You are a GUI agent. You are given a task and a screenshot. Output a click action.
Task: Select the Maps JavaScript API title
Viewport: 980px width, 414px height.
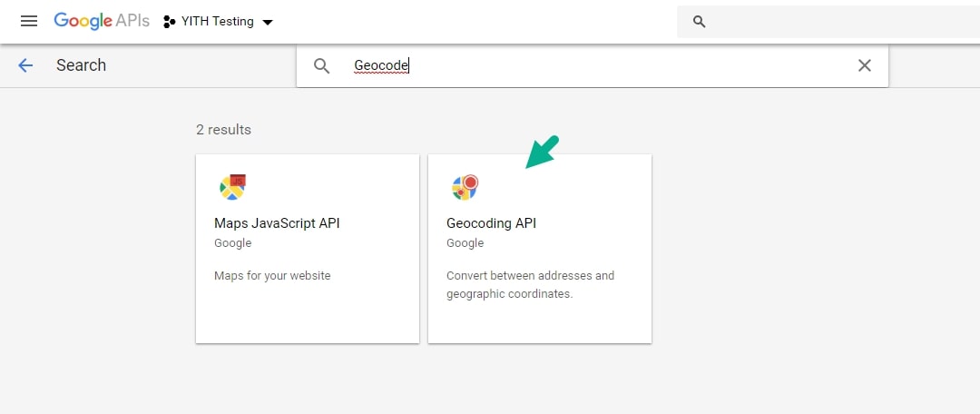point(277,223)
